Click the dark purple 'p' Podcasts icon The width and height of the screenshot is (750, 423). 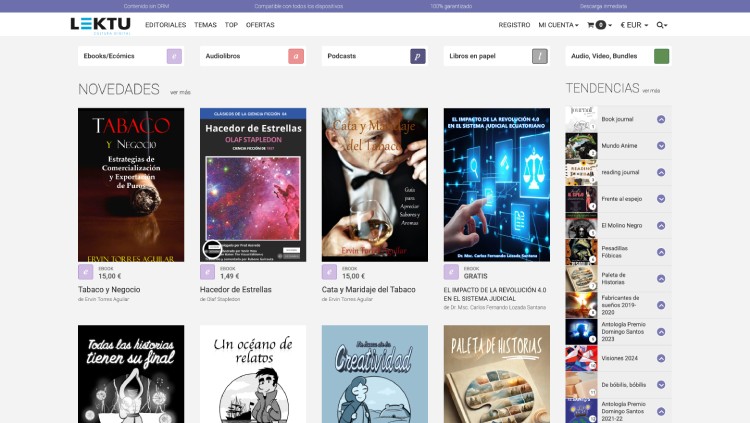(418, 56)
